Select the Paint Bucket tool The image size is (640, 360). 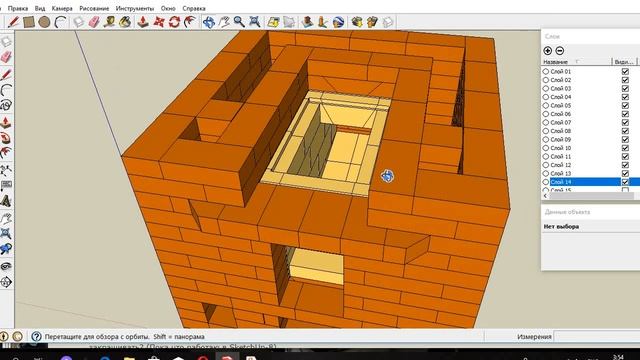(x=125, y=22)
